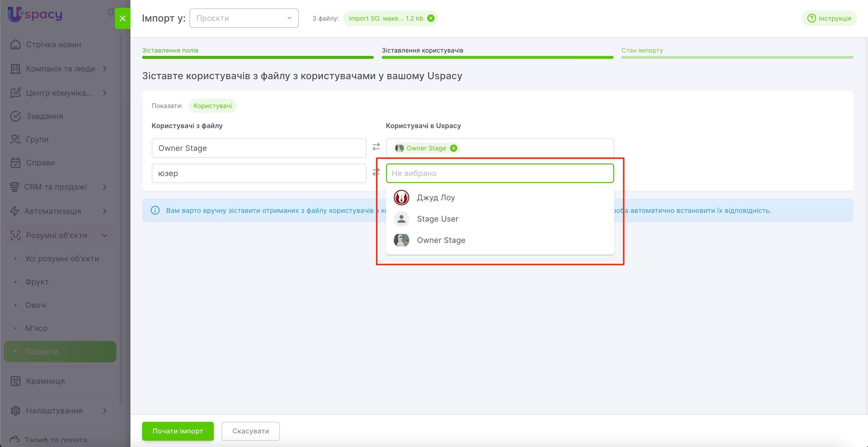
Task: Expand CRM та продажі menu
Action: tap(56, 187)
